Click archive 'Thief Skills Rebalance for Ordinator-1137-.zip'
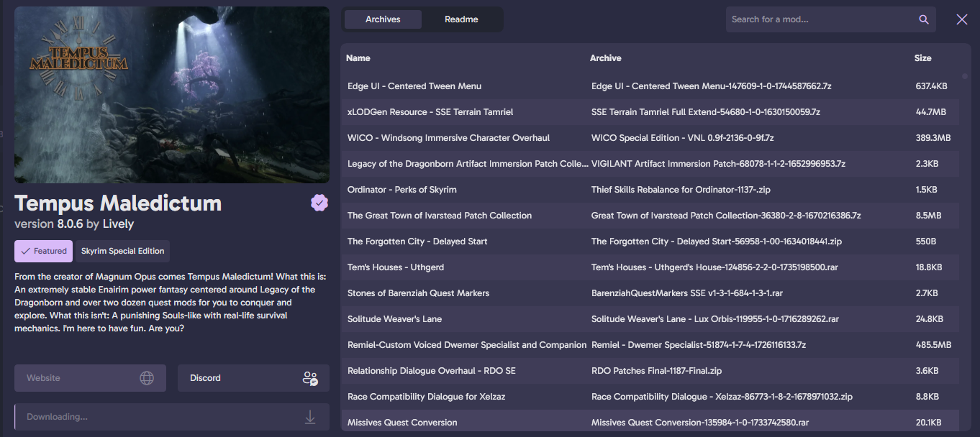980x437 pixels. pos(681,190)
